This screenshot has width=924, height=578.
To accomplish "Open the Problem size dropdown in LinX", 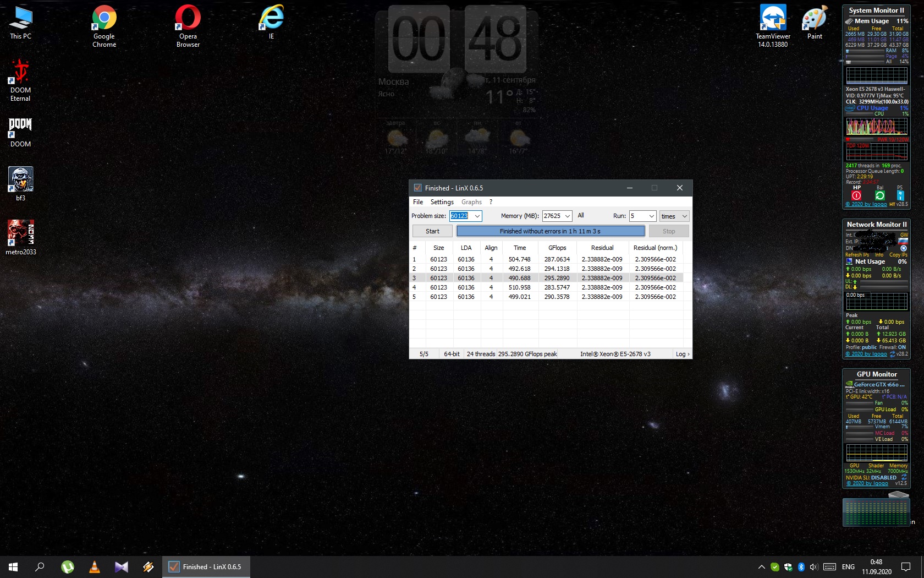I will pos(477,216).
